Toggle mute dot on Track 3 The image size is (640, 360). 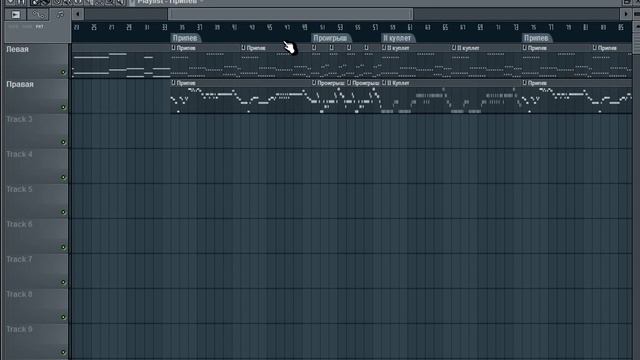[x=63, y=142]
